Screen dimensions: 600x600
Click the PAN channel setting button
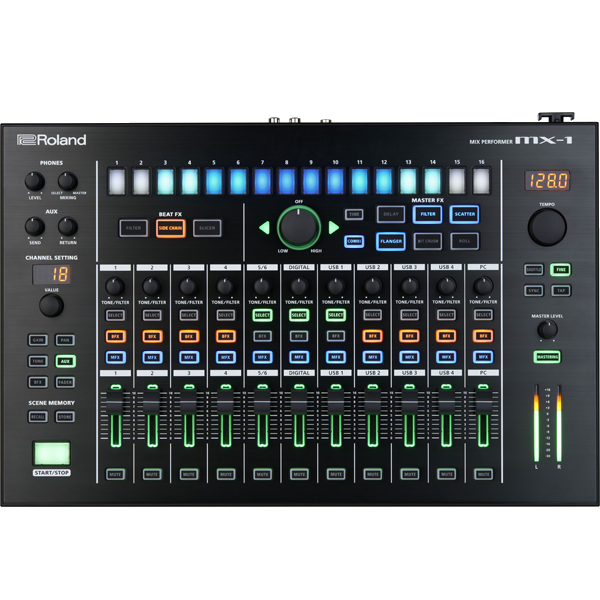click(x=65, y=340)
